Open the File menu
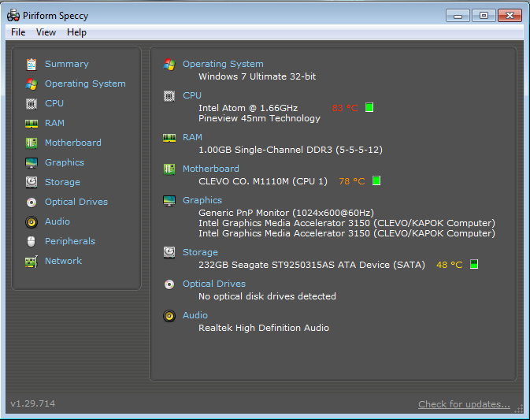This screenshot has width=530, height=420. coord(18,32)
